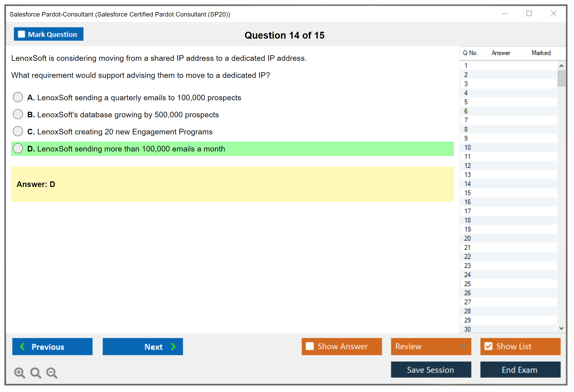Enable the Show Answer checkbox

[x=310, y=346]
